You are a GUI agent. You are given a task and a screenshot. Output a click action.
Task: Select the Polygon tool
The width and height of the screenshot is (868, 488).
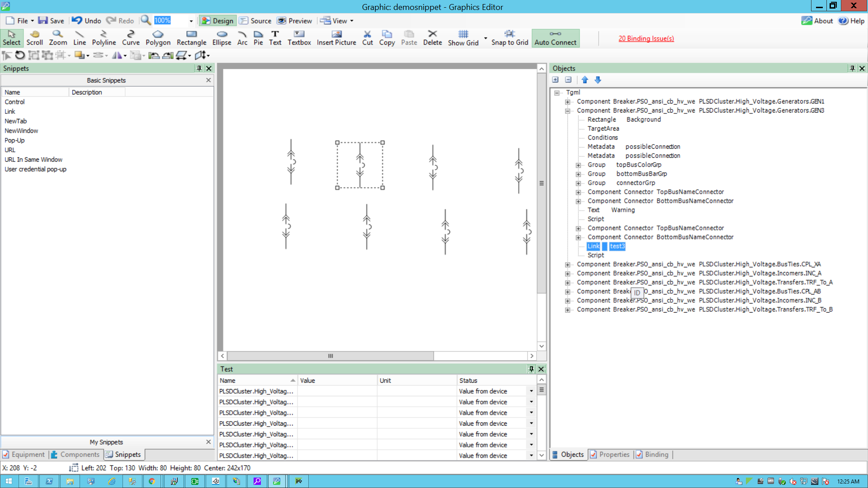pyautogui.click(x=158, y=38)
